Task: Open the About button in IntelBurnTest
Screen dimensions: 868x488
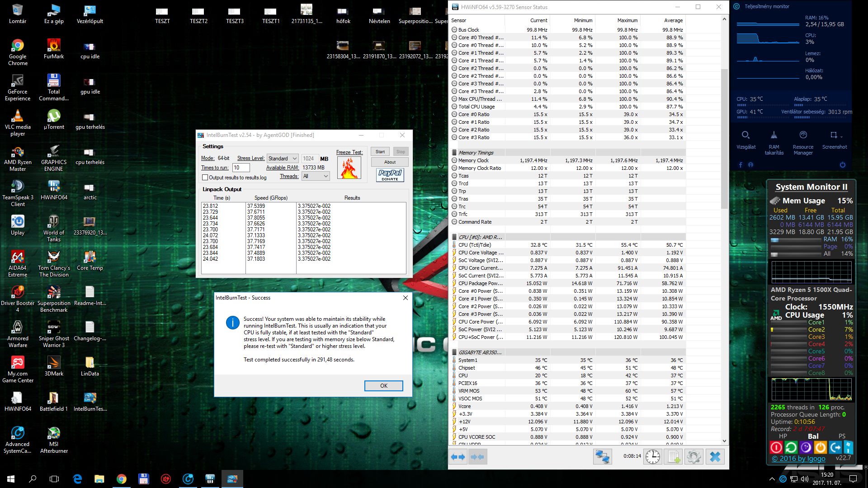Action: pyautogui.click(x=390, y=162)
